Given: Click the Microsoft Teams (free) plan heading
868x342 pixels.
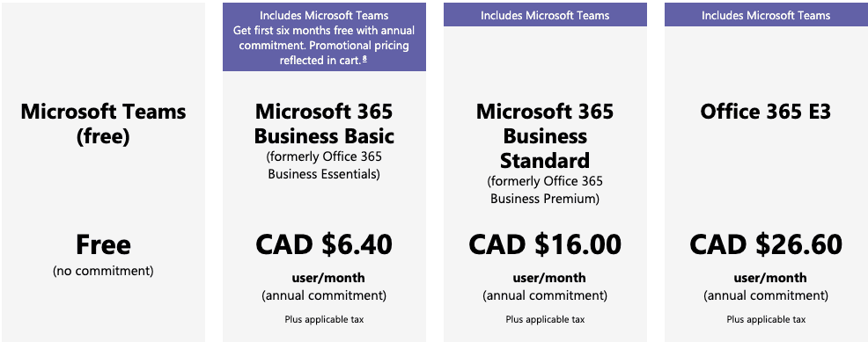Looking at the screenshot, I should coord(104,124).
